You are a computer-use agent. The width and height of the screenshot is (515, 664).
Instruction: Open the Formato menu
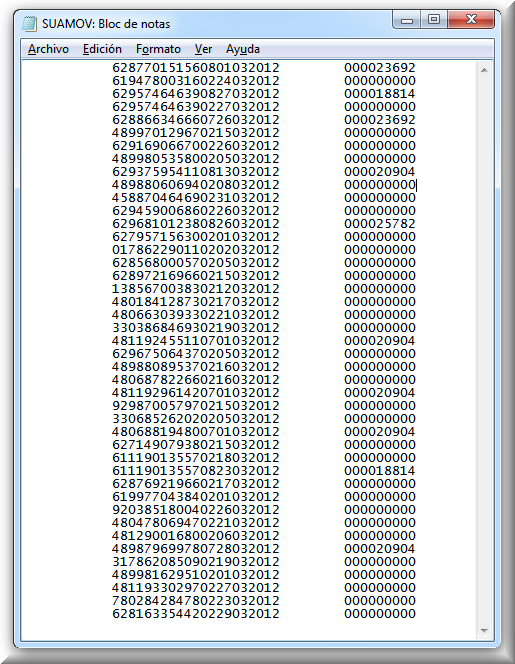[158, 50]
